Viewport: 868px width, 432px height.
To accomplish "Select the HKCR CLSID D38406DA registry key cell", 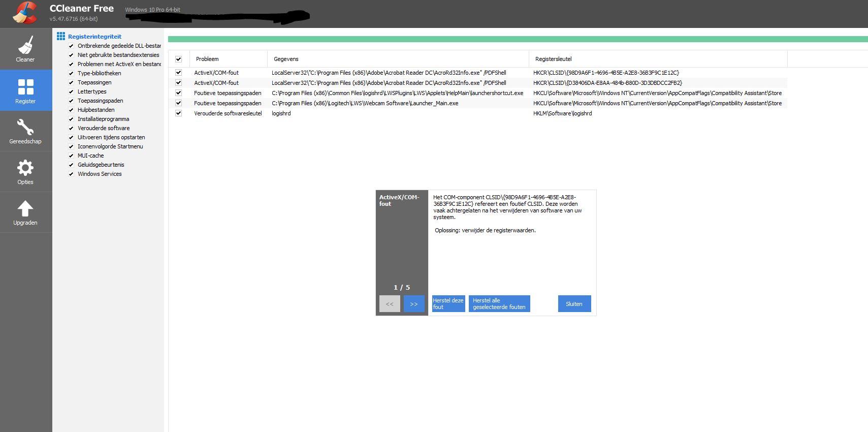I will click(607, 83).
